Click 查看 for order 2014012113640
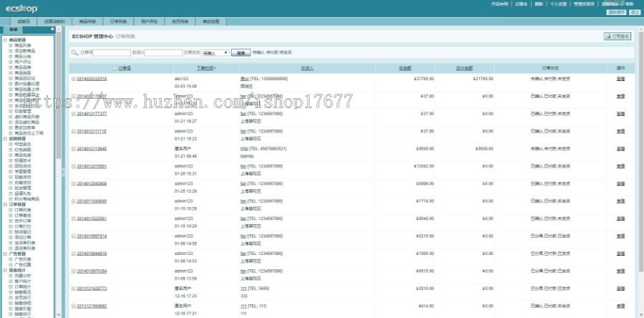The width and height of the screenshot is (644, 318). [620, 149]
